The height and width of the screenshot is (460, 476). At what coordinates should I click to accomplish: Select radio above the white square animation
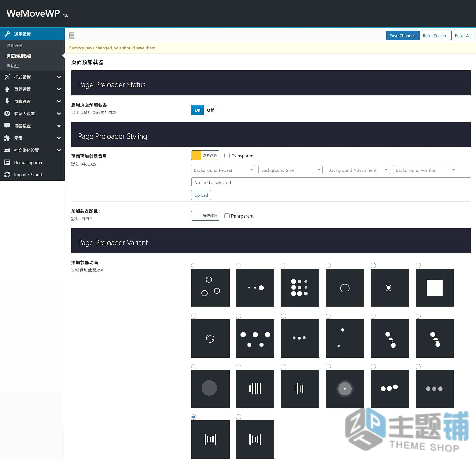[418, 265]
